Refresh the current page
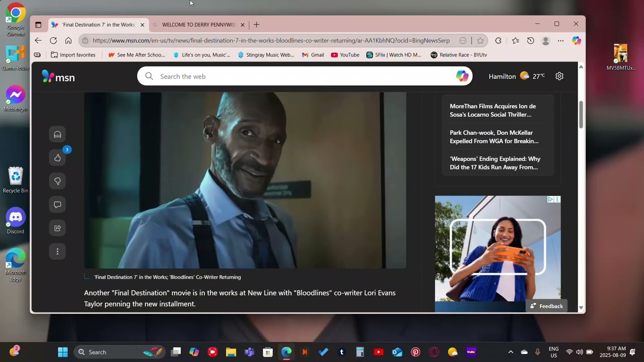Screen dimensions: 644x362 (x=53, y=41)
